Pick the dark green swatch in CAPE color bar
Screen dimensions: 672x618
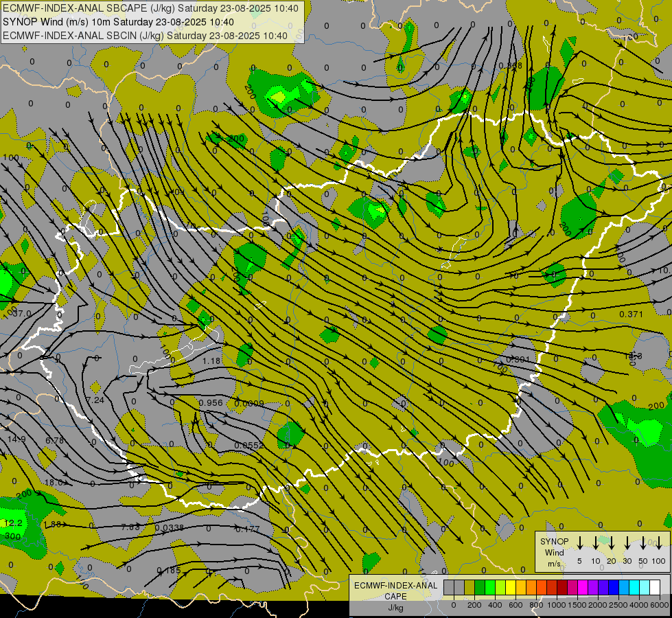[480, 588]
